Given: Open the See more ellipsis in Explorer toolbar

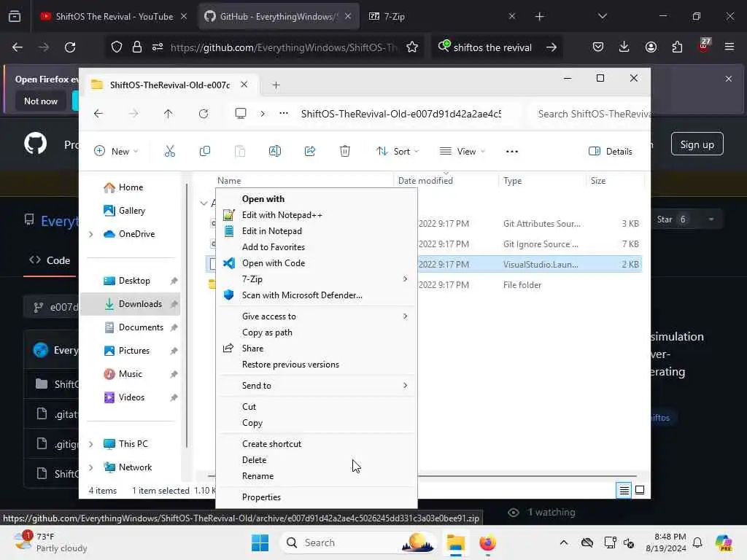Looking at the screenshot, I should pyautogui.click(x=511, y=152).
